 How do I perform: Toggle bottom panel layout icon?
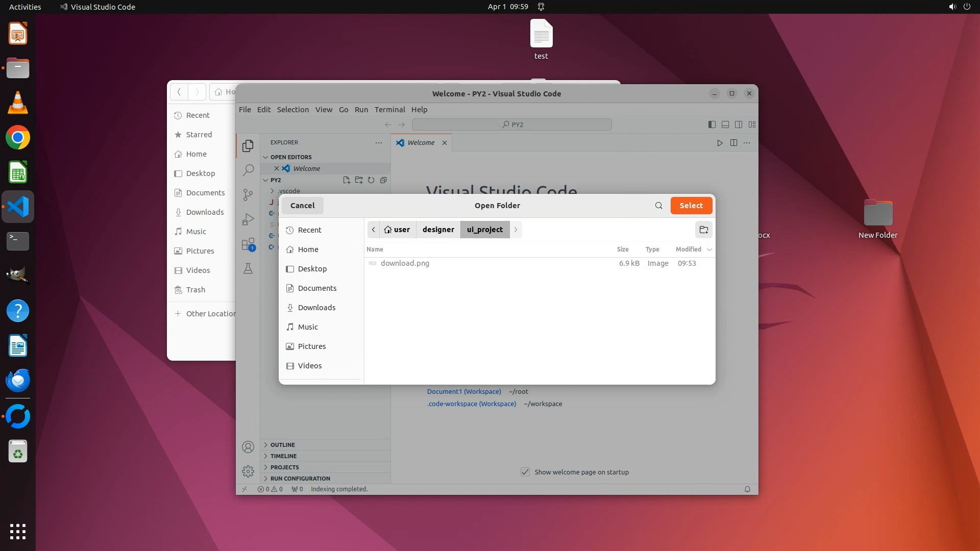coord(725,124)
